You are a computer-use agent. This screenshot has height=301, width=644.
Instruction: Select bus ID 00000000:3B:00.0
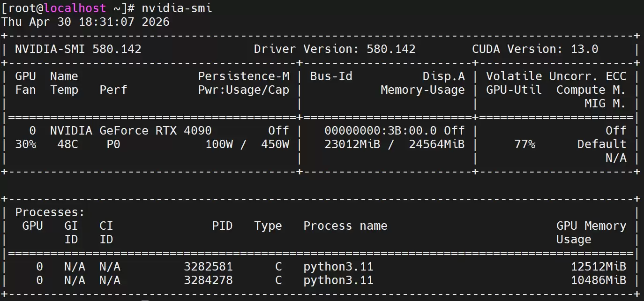(381, 131)
